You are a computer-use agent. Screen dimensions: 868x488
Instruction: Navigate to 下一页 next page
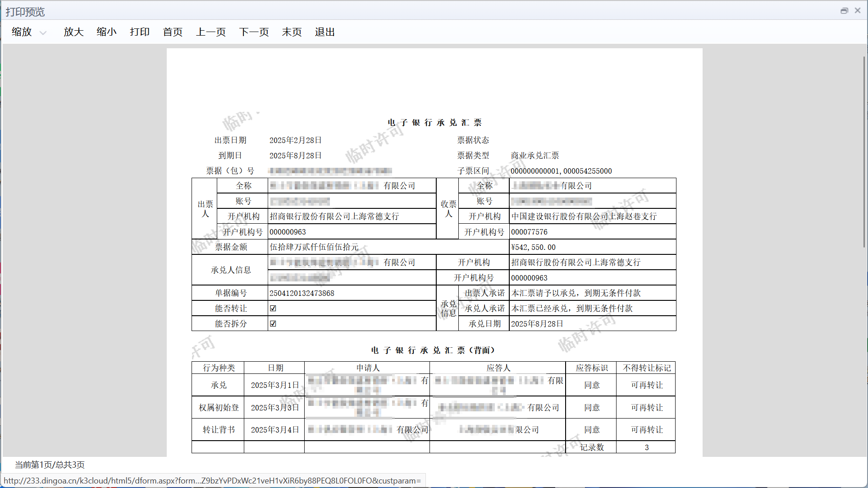point(254,32)
